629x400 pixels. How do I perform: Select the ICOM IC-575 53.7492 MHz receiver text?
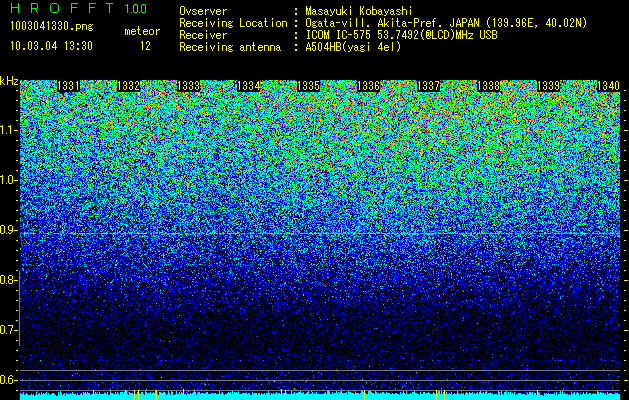tap(401, 35)
